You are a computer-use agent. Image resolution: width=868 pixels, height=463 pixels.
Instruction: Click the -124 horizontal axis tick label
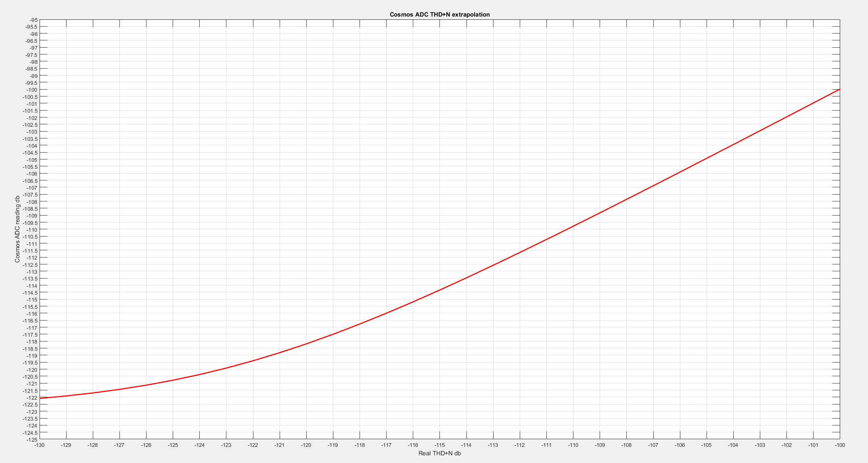click(x=199, y=445)
